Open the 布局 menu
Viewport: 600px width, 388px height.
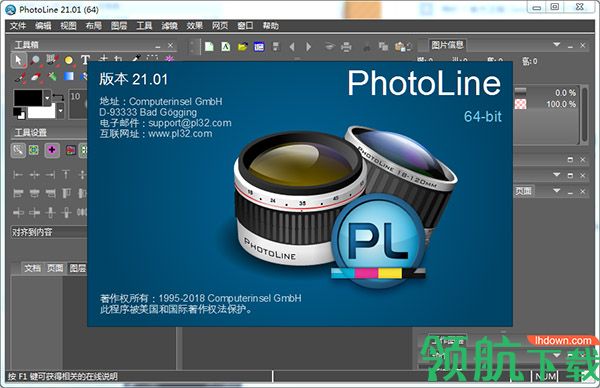(93, 26)
